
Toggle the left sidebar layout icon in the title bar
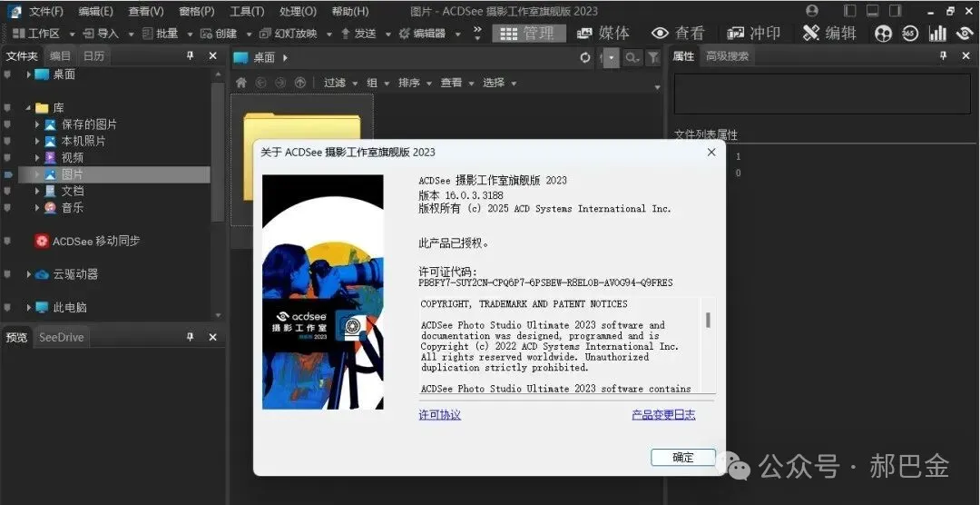(849, 11)
